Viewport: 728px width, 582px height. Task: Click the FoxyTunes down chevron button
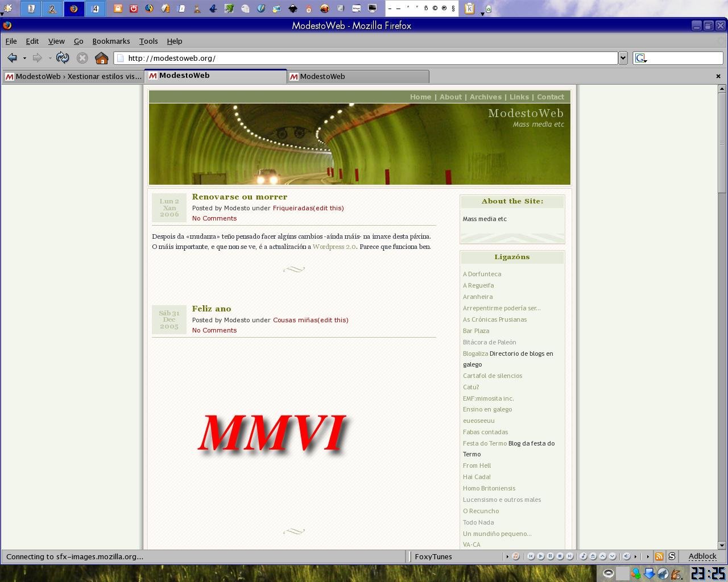[612, 556]
